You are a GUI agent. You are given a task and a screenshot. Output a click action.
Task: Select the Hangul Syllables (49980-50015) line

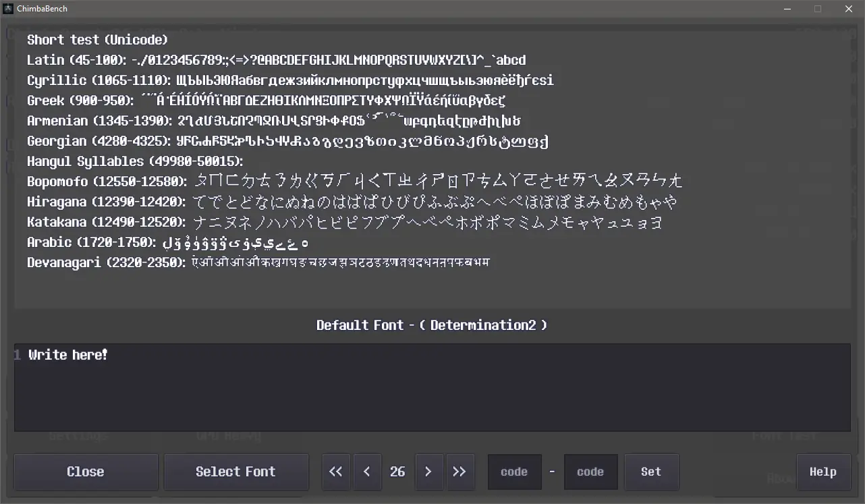click(x=135, y=161)
